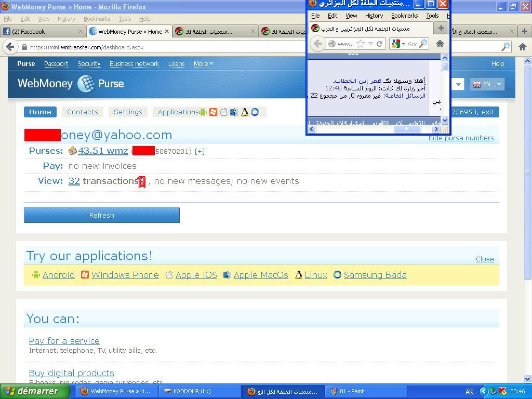Open the Windows Phone application link
The height and width of the screenshot is (399, 532).
pos(125,275)
